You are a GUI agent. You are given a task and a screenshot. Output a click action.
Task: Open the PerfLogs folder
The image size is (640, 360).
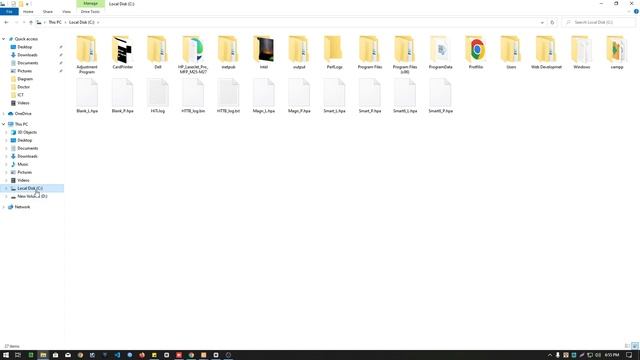334,52
